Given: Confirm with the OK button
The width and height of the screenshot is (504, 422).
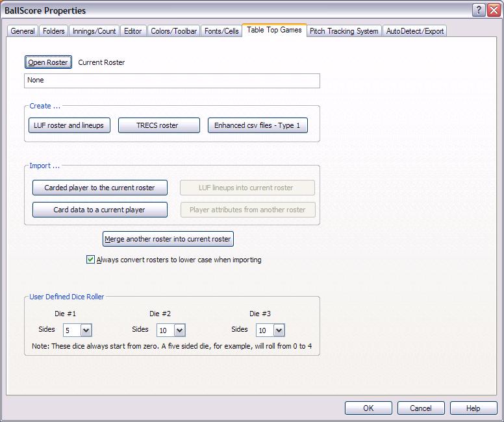Looking at the screenshot, I should point(368,408).
